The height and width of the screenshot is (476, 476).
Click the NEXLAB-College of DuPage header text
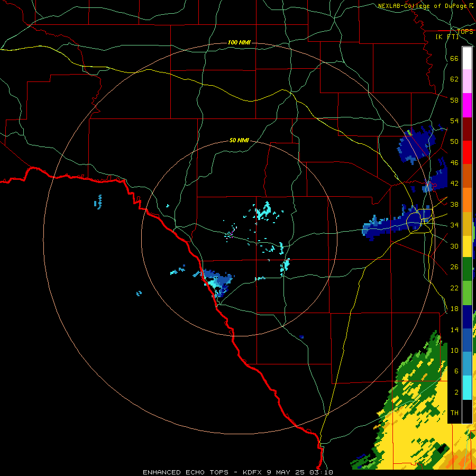422,6
